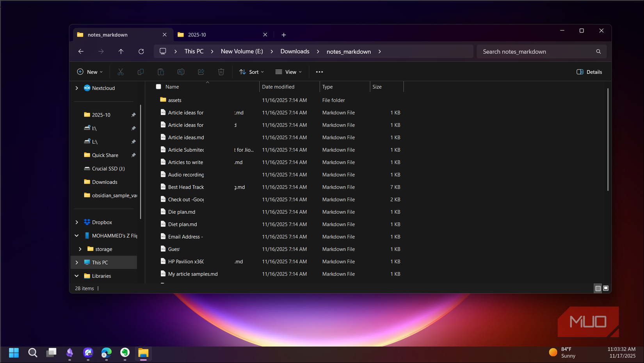The height and width of the screenshot is (363, 644).
Task: Switch to details list view icon
Action: (598, 288)
